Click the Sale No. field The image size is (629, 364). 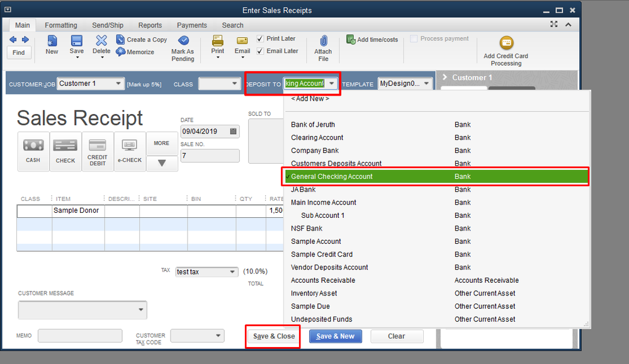[210, 156]
